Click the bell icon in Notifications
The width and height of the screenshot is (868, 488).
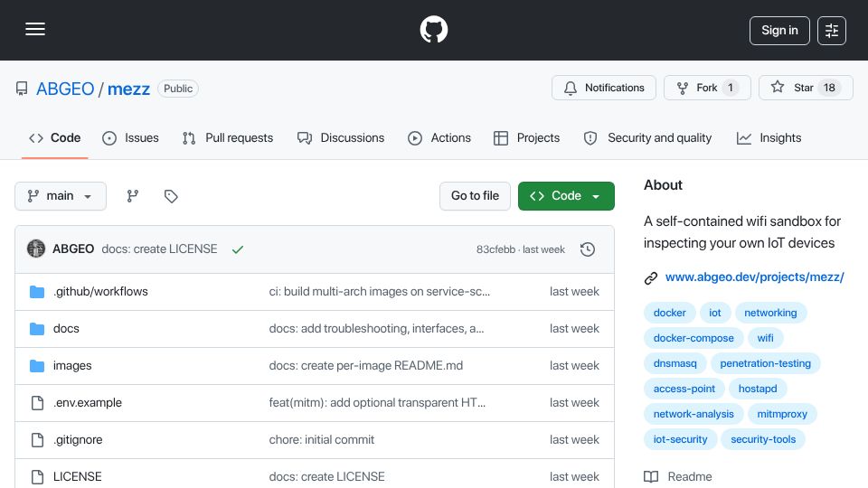click(571, 88)
